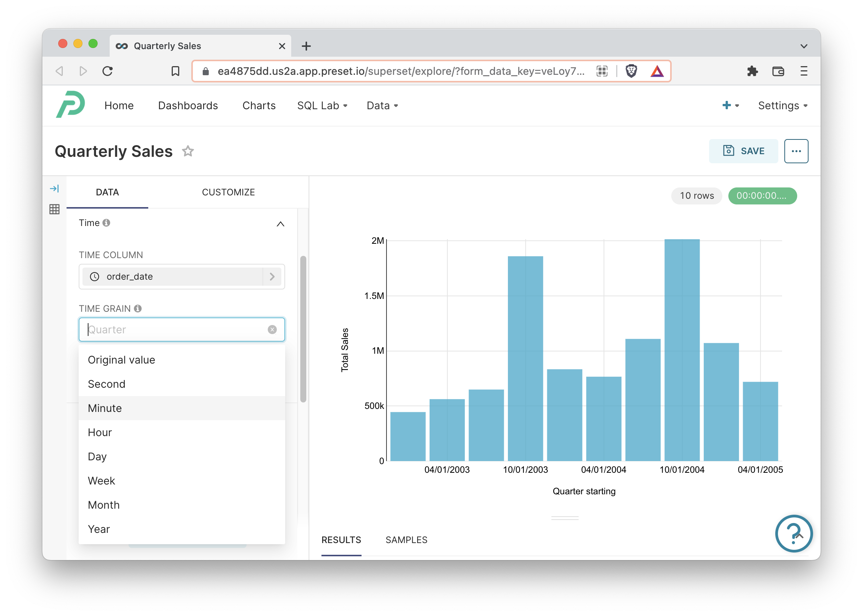Expand the SQL Lab menu
Image resolution: width=863 pixels, height=616 pixels.
[322, 105]
